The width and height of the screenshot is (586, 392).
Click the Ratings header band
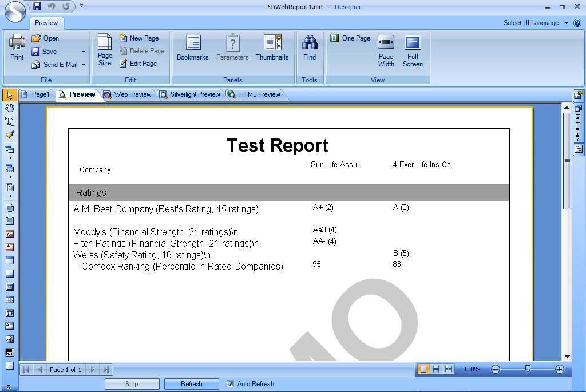click(289, 192)
